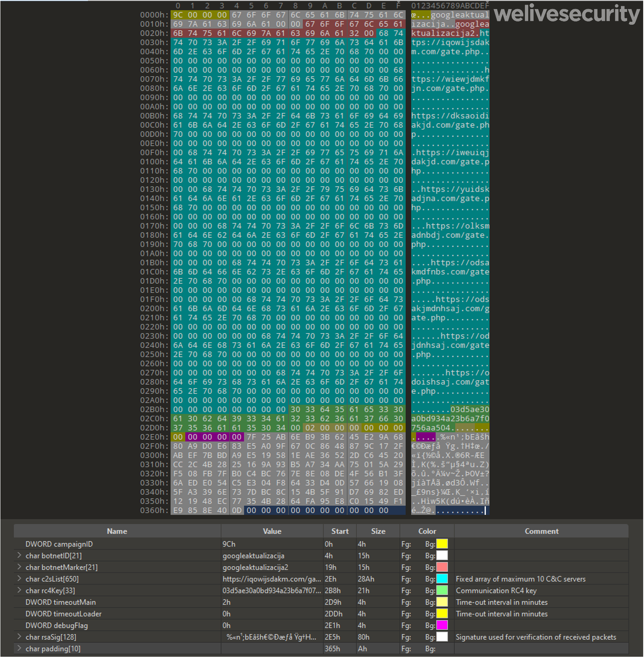Click the size value 80h

click(x=363, y=637)
